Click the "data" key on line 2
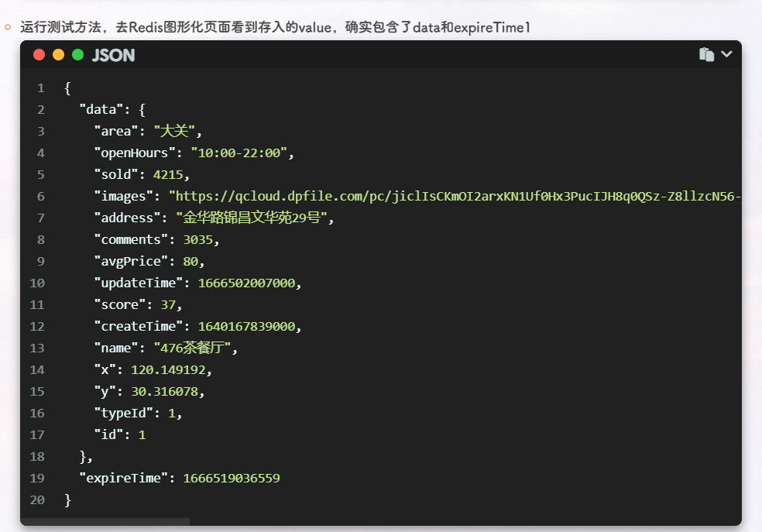 [x=101, y=109]
